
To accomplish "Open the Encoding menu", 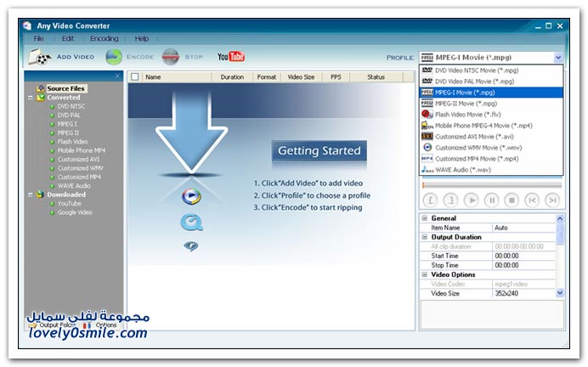I will coord(105,38).
